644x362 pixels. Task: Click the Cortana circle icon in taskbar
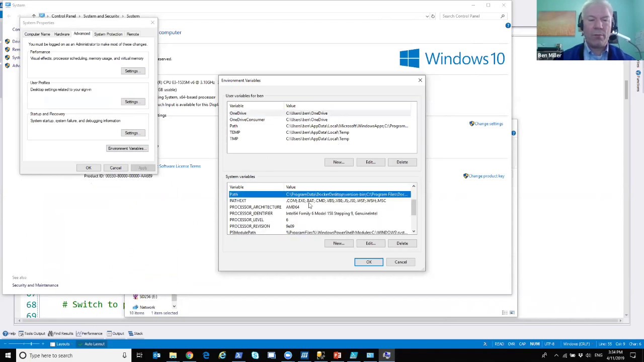pos(23,355)
